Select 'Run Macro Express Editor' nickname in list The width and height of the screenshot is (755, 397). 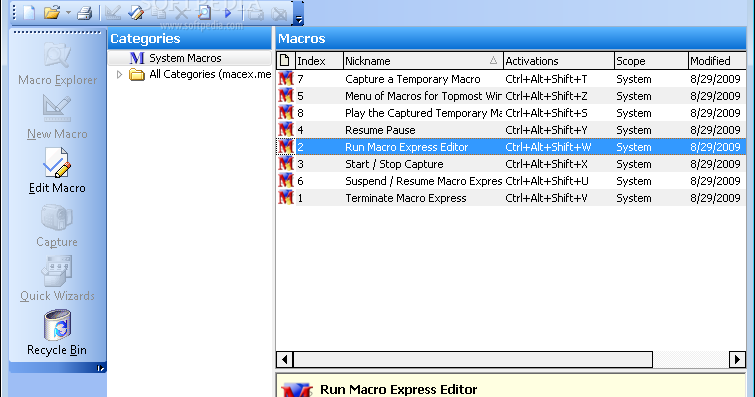point(406,147)
